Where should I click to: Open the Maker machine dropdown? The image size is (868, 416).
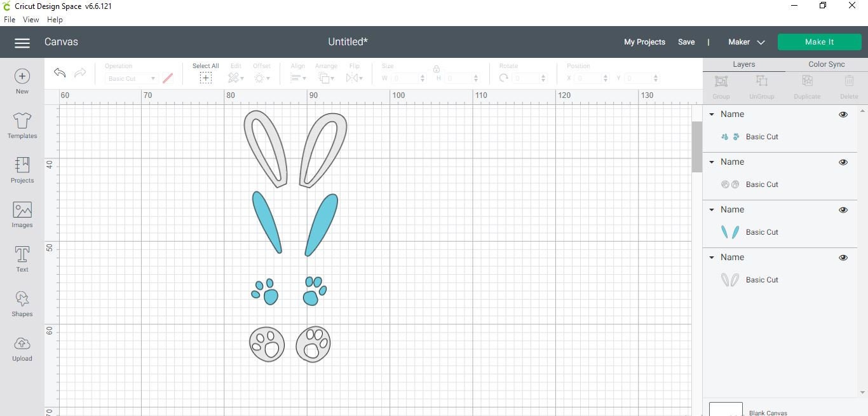coord(746,42)
